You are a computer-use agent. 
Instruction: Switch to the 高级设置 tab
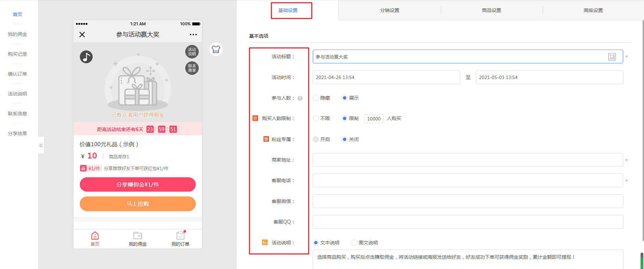tap(593, 10)
